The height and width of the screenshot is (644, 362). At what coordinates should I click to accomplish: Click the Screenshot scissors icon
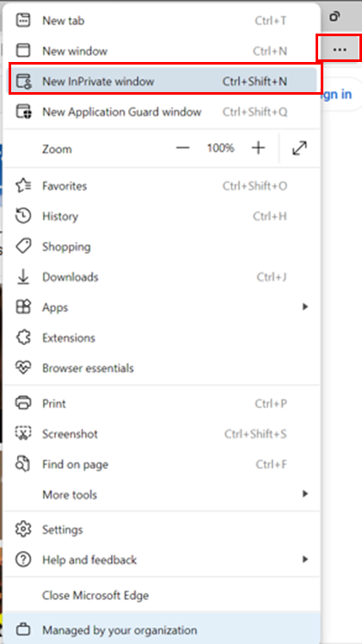(23, 434)
